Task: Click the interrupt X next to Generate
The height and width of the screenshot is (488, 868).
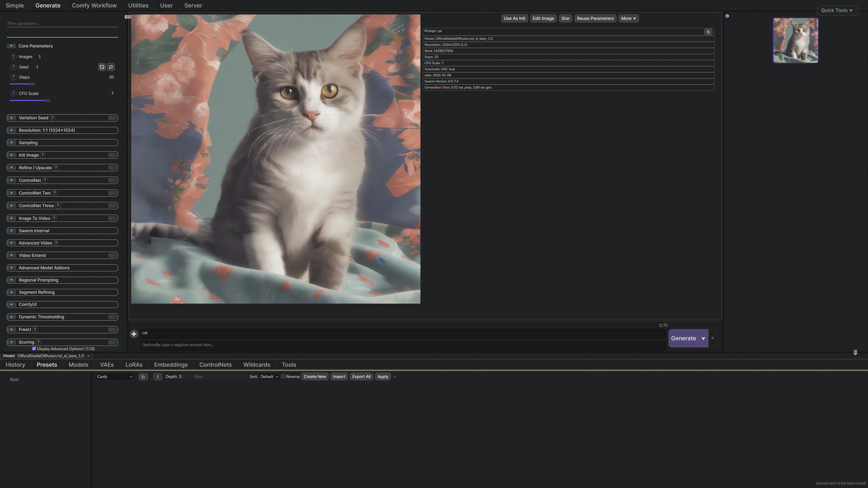Action: (712, 338)
